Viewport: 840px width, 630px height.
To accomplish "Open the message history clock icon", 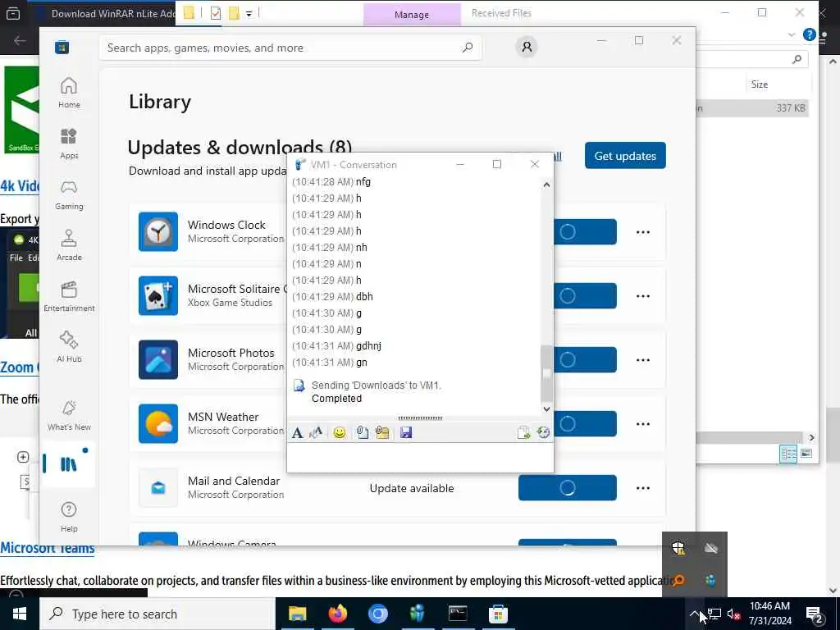I will [x=543, y=432].
